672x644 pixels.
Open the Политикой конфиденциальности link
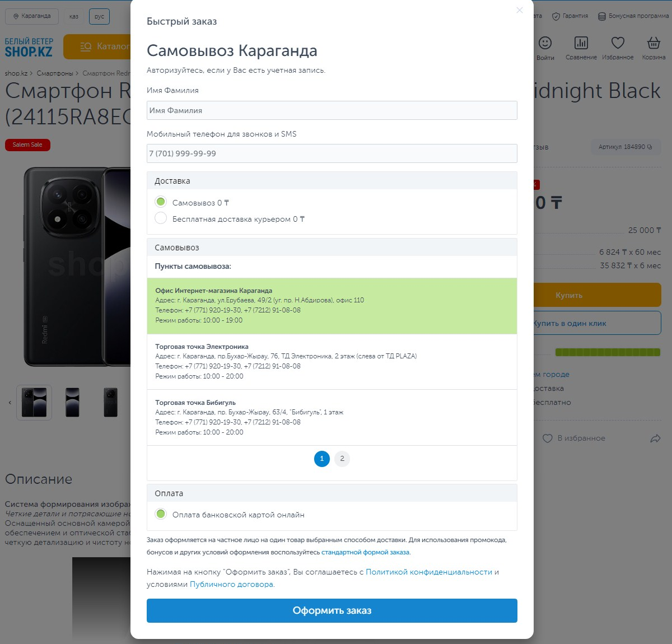(x=428, y=572)
